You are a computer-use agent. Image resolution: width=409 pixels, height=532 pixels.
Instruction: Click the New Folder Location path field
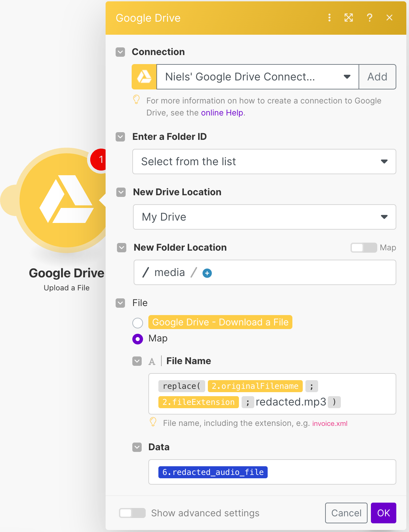click(265, 272)
